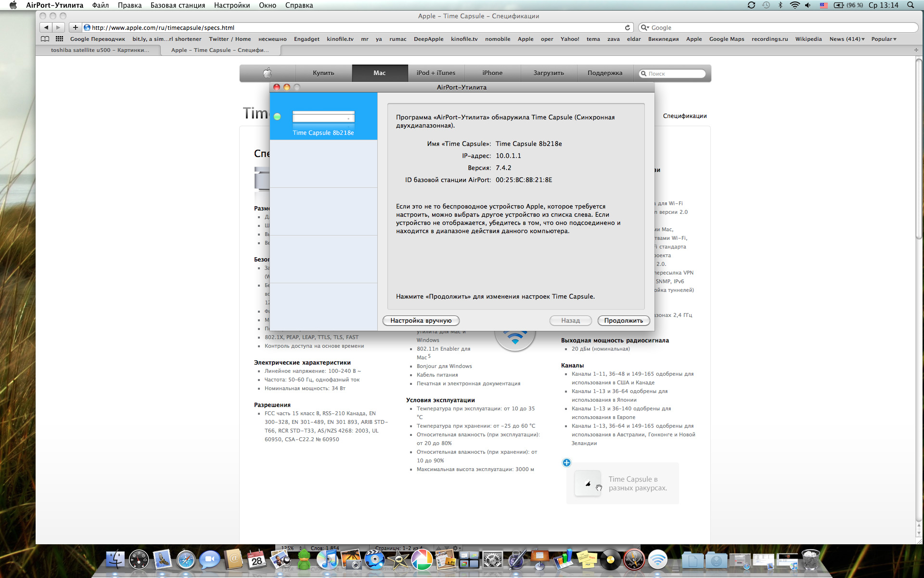Image resolution: width=924 pixels, height=578 pixels.
Task: Open Numbers chart icon in Dock
Action: 564,560
